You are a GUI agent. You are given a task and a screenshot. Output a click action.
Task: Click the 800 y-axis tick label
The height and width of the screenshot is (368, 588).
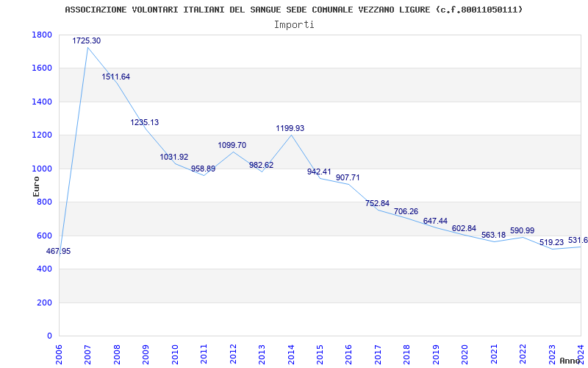coord(44,202)
